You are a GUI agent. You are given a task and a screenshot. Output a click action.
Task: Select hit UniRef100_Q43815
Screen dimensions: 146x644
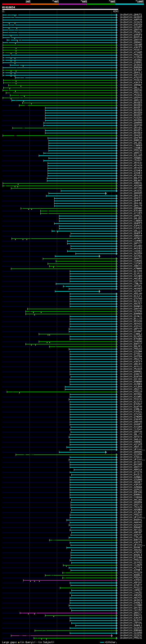131,17
